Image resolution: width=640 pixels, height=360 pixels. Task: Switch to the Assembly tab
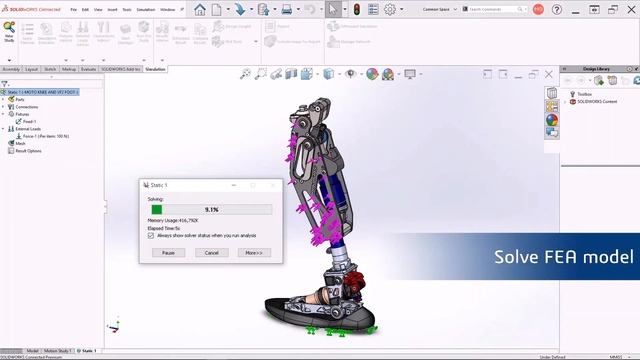click(x=11, y=69)
